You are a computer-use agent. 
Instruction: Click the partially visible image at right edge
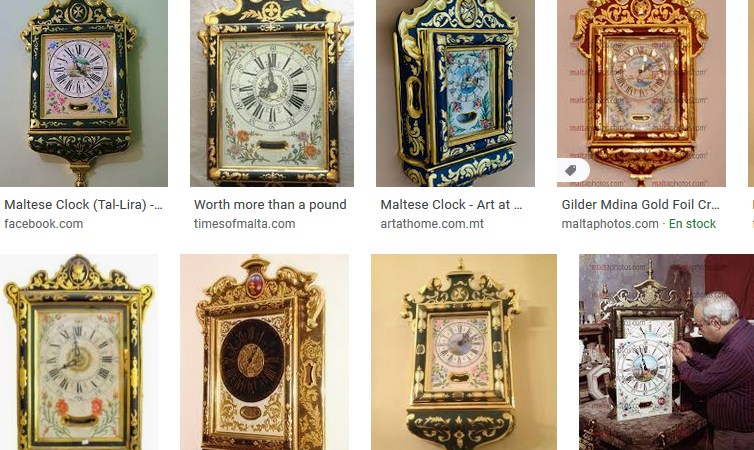pyautogui.click(x=751, y=93)
